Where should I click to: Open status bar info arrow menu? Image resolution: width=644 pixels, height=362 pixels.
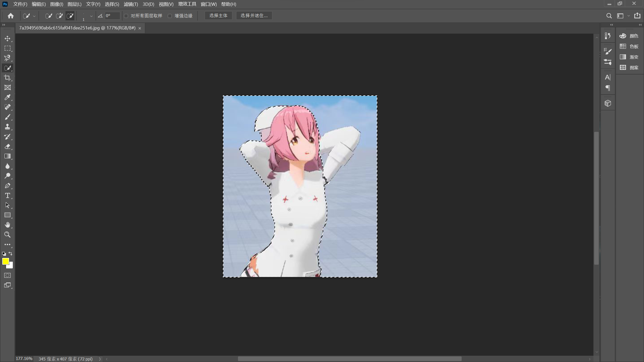pos(100,359)
